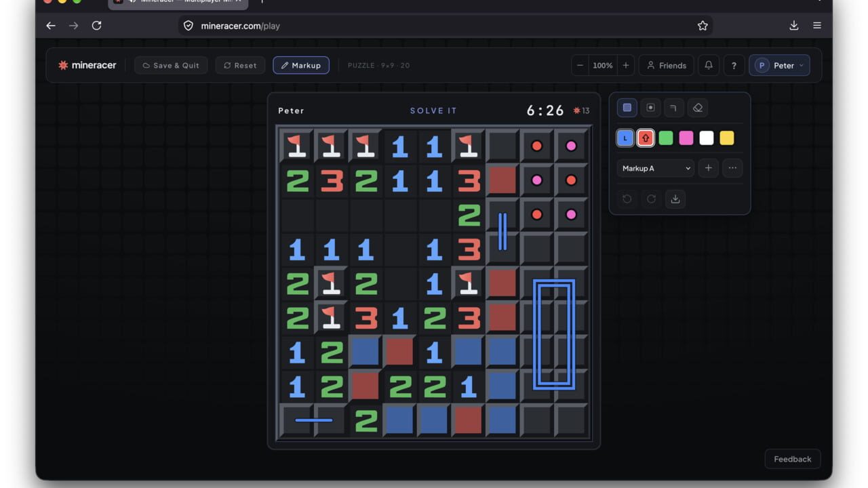This screenshot has height=488, width=868.
Task: Pick the pink color swatch
Action: tap(686, 138)
